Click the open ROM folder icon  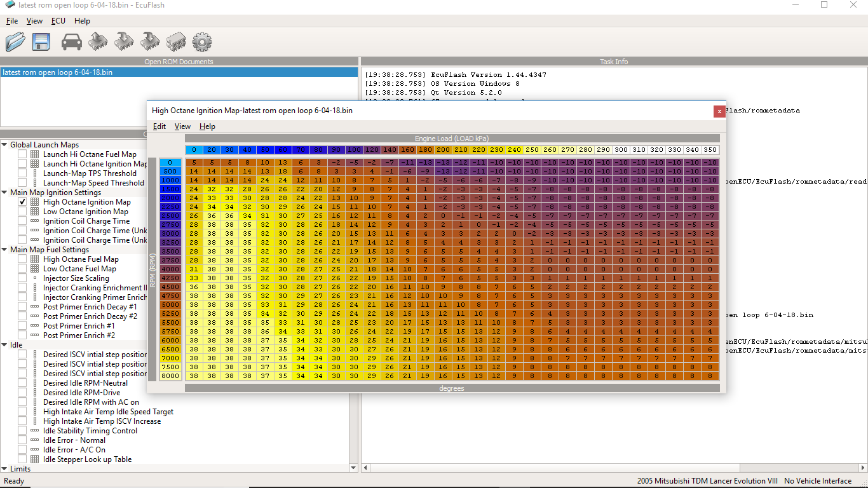(x=15, y=42)
